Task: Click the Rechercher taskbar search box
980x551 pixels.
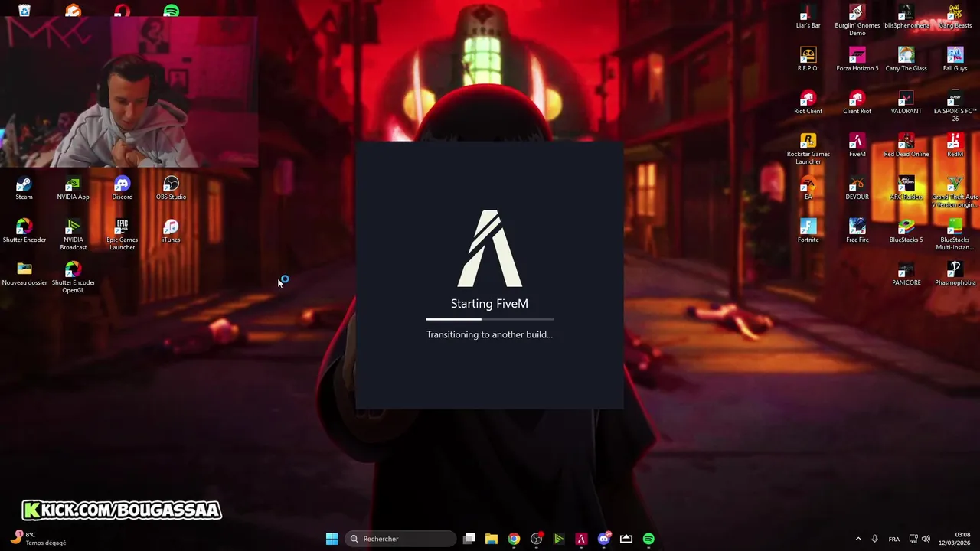Action: (x=401, y=539)
